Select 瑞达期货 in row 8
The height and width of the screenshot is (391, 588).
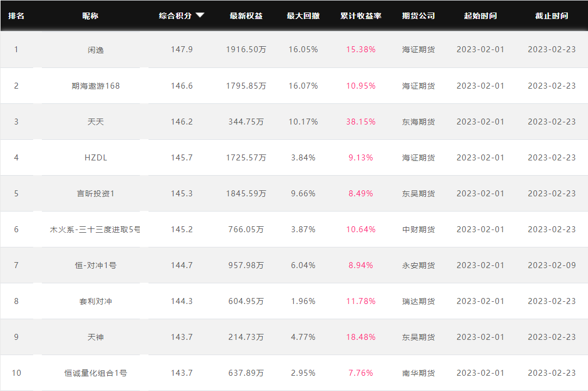coord(418,301)
